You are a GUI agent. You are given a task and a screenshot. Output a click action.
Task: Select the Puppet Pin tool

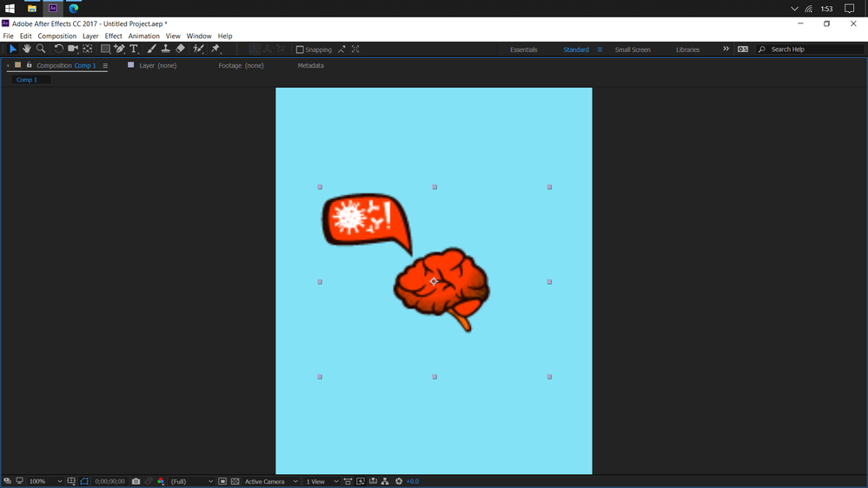215,49
